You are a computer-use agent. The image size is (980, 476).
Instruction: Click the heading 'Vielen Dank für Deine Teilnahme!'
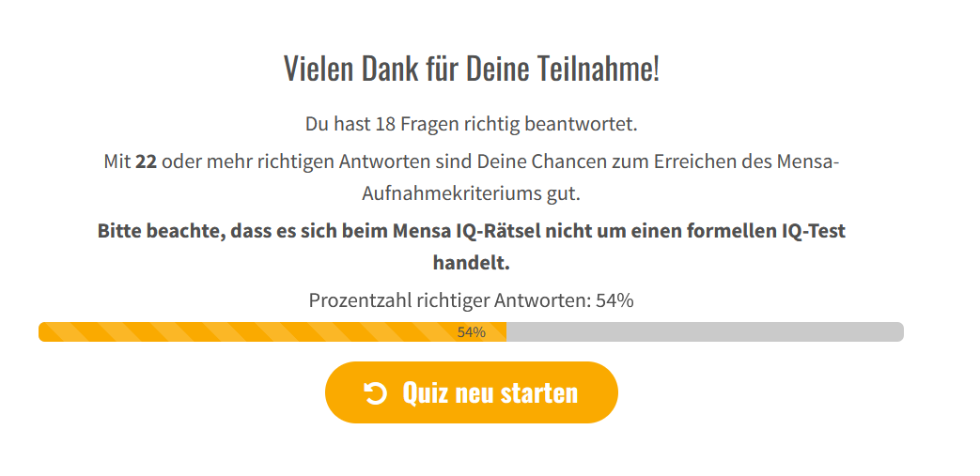click(472, 69)
